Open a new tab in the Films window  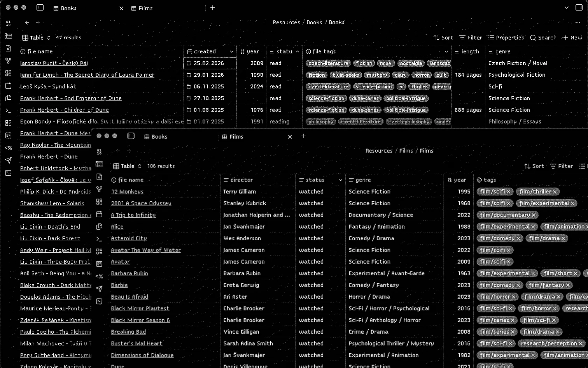coord(304,136)
